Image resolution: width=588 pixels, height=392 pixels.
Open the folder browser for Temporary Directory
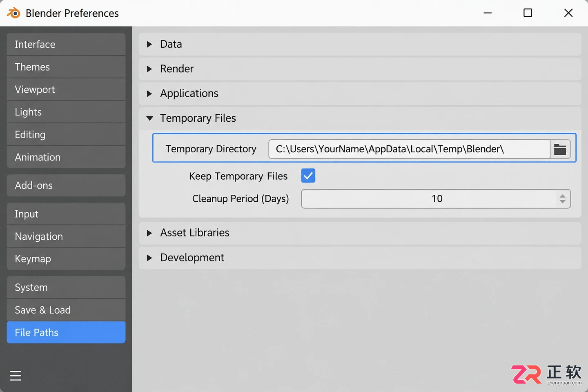coord(560,149)
